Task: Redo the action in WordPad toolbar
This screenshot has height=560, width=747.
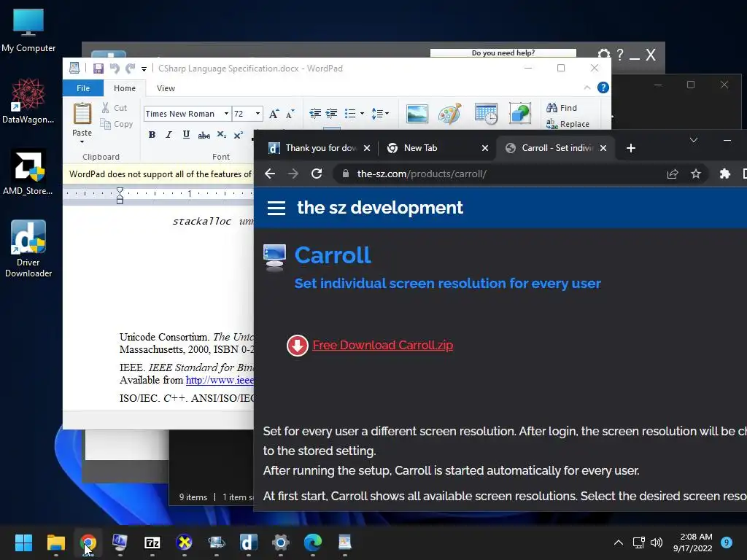Action: coord(130,69)
